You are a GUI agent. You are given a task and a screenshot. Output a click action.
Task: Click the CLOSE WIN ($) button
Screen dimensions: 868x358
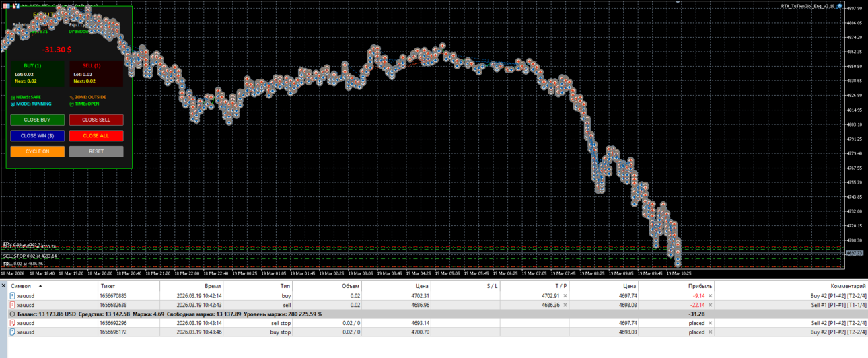[37, 135]
